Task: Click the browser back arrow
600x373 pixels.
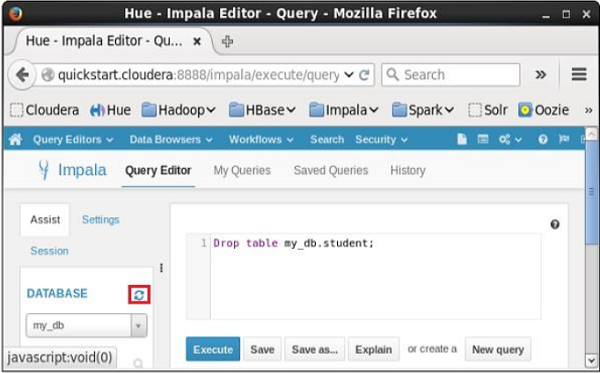Action: tap(22, 75)
